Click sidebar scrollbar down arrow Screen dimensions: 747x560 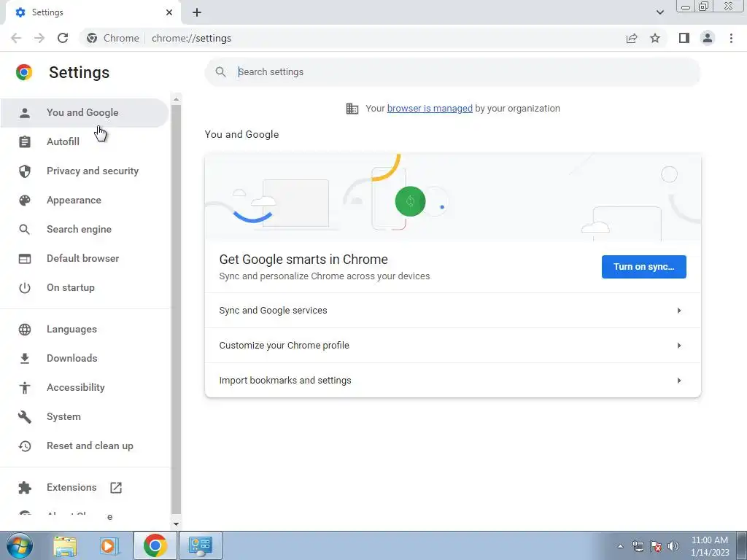176,524
